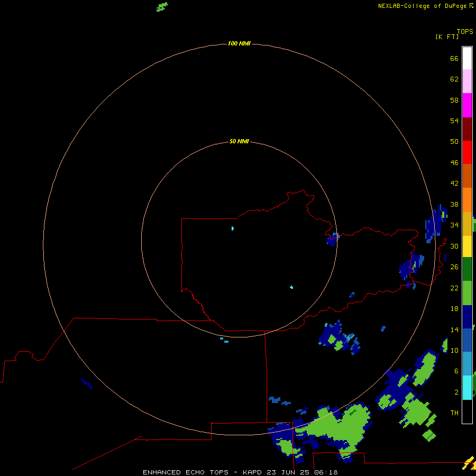Screen dimensions: 476x476
Task: Select the medium blue legend swatch above 10
Action: (x=467, y=340)
